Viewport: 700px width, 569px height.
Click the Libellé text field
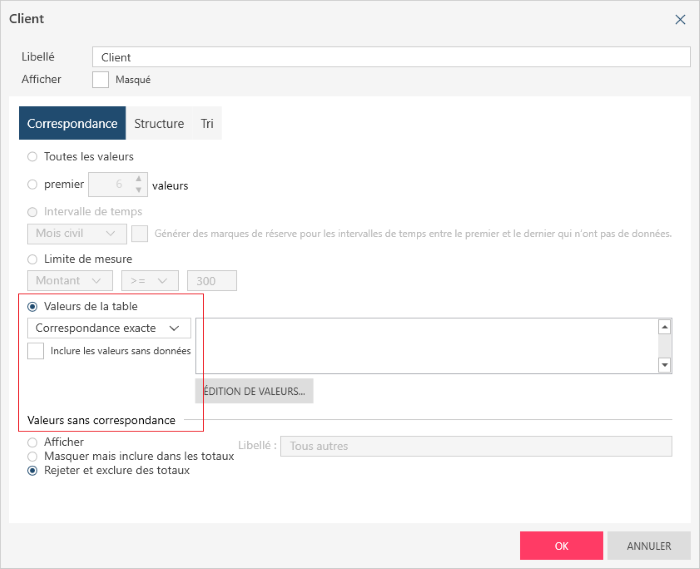pos(390,57)
